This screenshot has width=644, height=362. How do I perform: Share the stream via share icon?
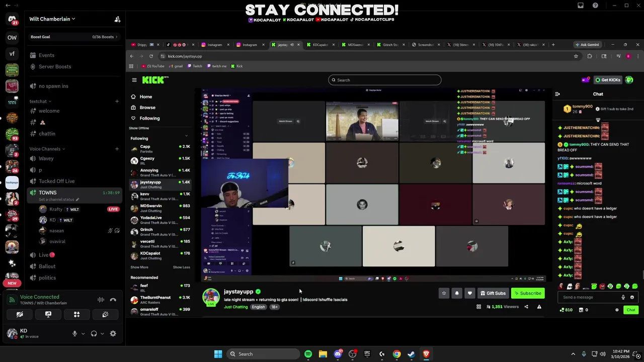pos(526,307)
